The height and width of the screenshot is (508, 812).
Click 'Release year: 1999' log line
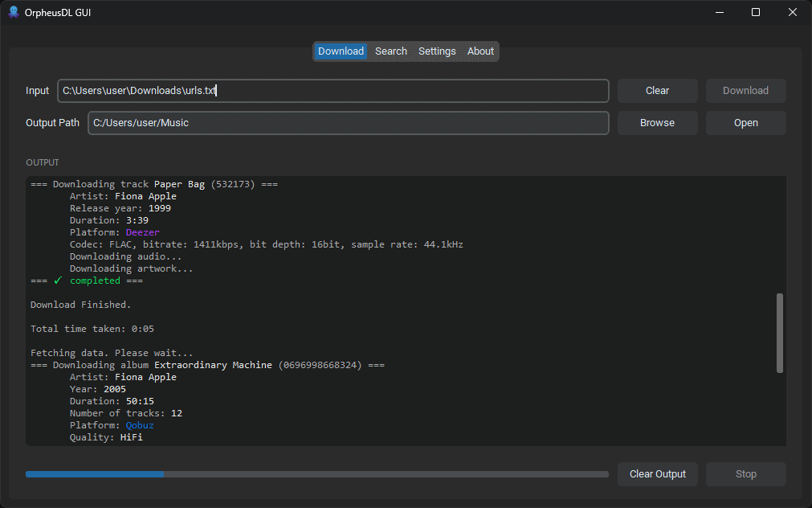[x=120, y=208]
